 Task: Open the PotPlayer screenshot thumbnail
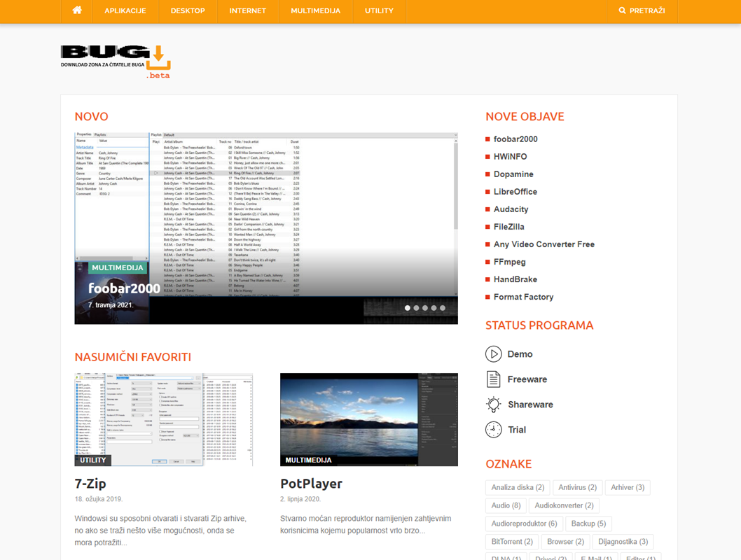click(x=369, y=420)
